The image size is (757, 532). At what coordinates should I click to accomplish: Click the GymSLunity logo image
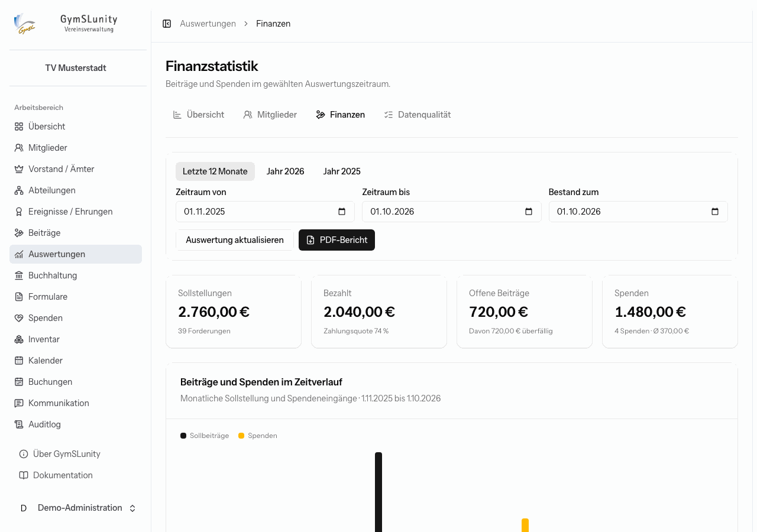pyautogui.click(x=25, y=24)
